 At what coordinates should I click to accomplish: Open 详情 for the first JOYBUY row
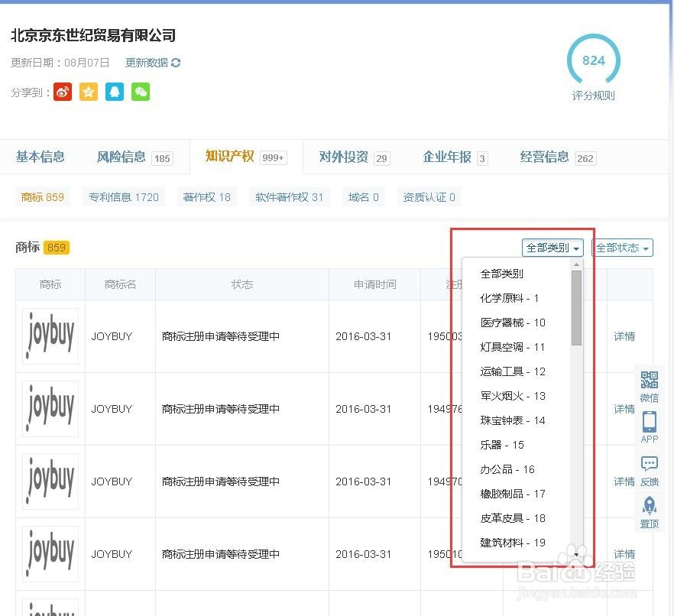coord(624,336)
